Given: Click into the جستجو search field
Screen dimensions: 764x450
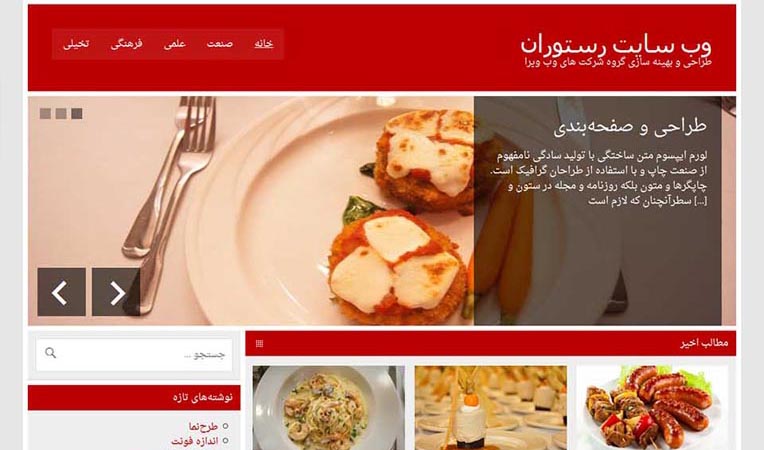Looking at the screenshot, I should pyautogui.click(x=134, y=355).
